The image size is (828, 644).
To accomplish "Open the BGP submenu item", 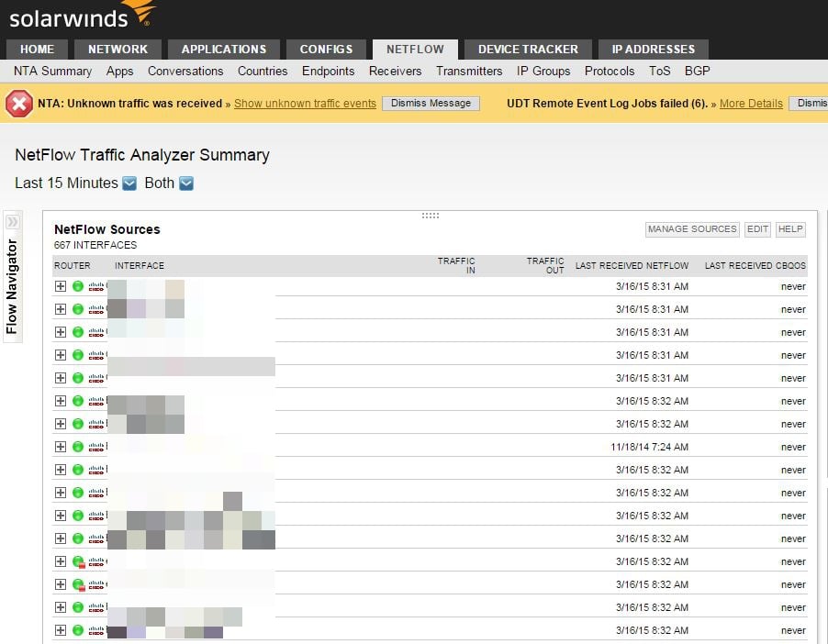I will coord(697,72).
